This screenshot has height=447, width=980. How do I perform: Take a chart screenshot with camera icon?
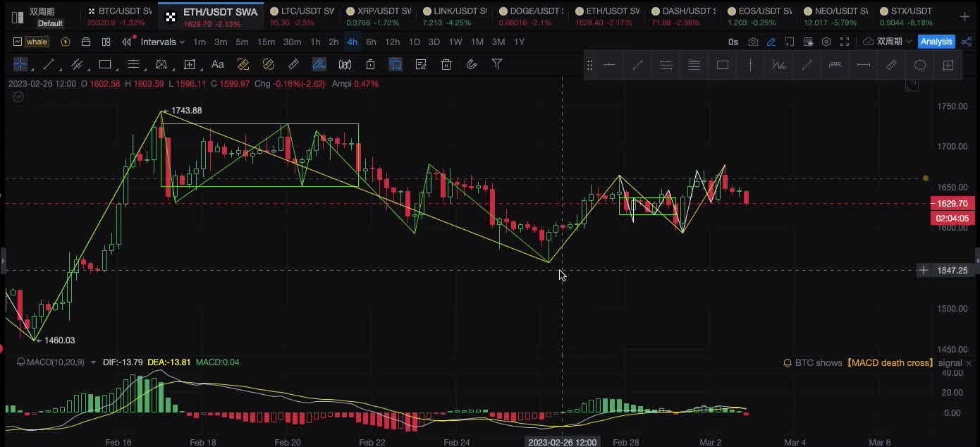(753, 42)
